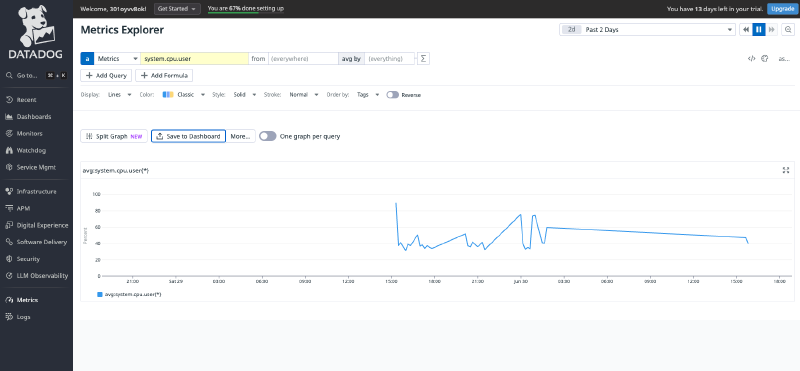The width and height of the screenshot is (800, 371).
Task: Click the Metrics Explorer heading
Action: 122,30
